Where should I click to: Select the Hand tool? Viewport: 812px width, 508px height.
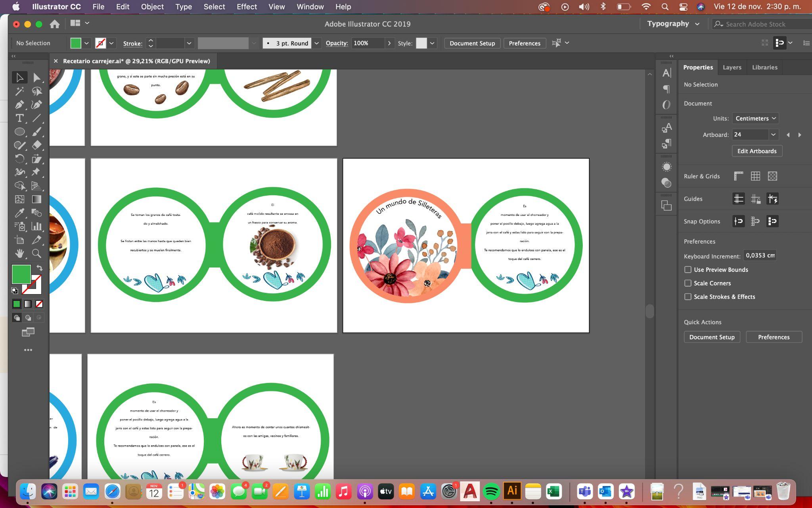tap(19, 253)
